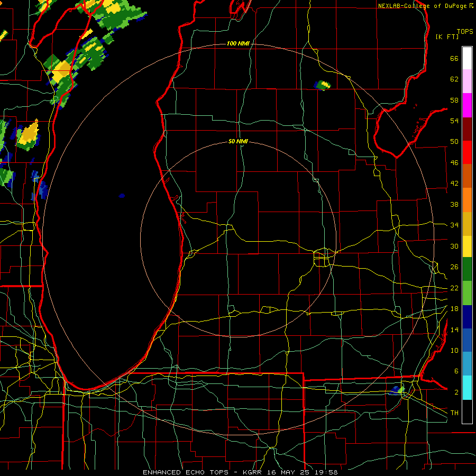Click the "[K FT]" unit label

[447, 36]
